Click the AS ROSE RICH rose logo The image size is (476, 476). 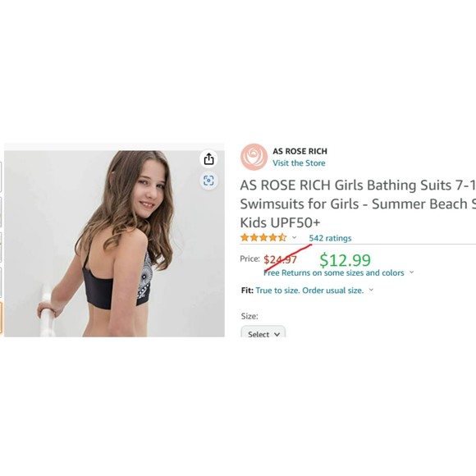point(254,157)
